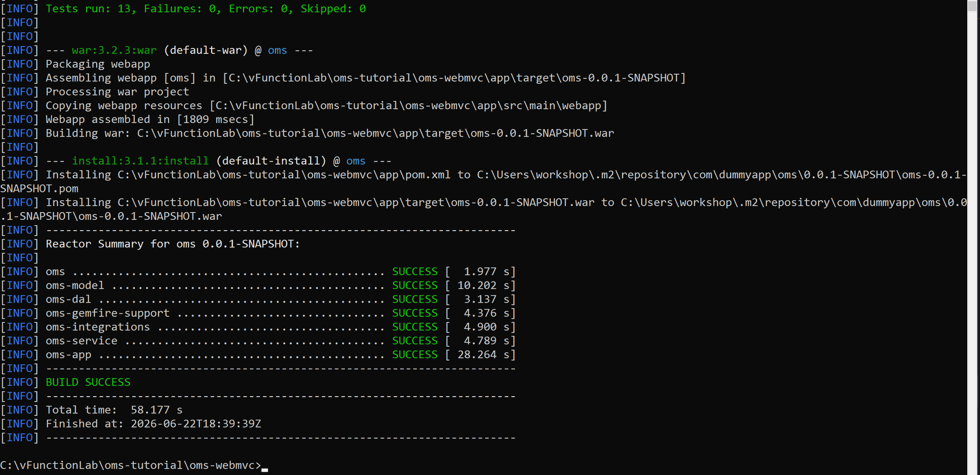Click the '(default-install)' text
This screenshot has width=980, height=475.
[271, 161]
